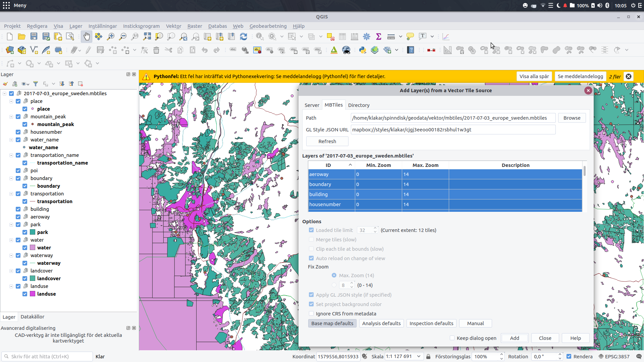Open the Attribute Table
This screenshot has height=362, width=644.
tap(342, 36)
